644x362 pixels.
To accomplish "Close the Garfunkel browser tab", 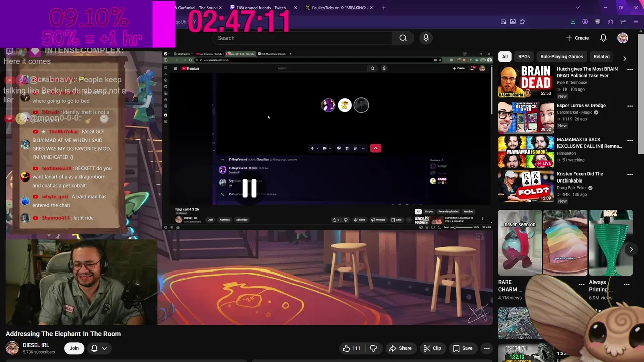I will pyautogui.click(x=221, y=8).
